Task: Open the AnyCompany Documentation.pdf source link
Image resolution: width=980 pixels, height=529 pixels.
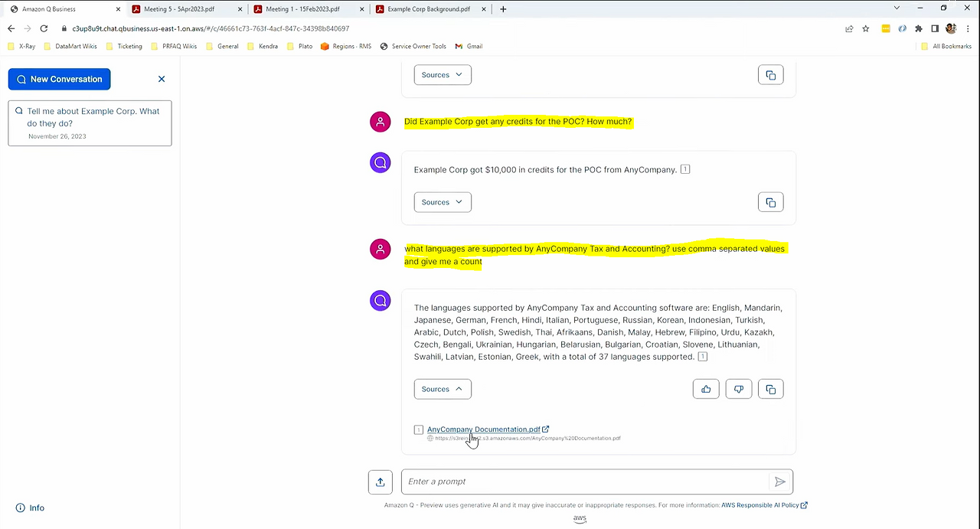Action: [x=482, y=429]
